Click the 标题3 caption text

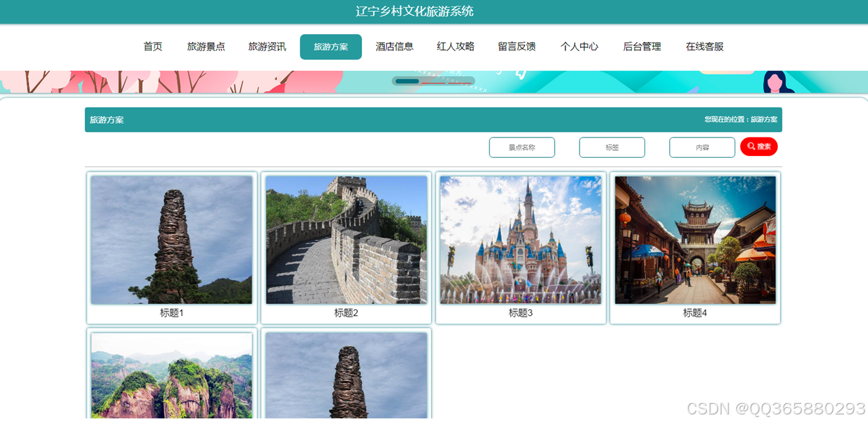(520, 313)
